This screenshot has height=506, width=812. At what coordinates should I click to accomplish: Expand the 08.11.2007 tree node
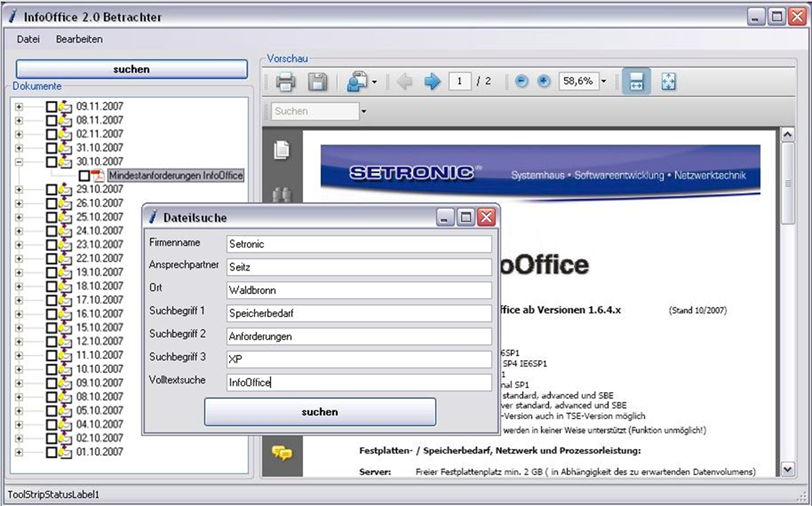[x=19, y=120]
